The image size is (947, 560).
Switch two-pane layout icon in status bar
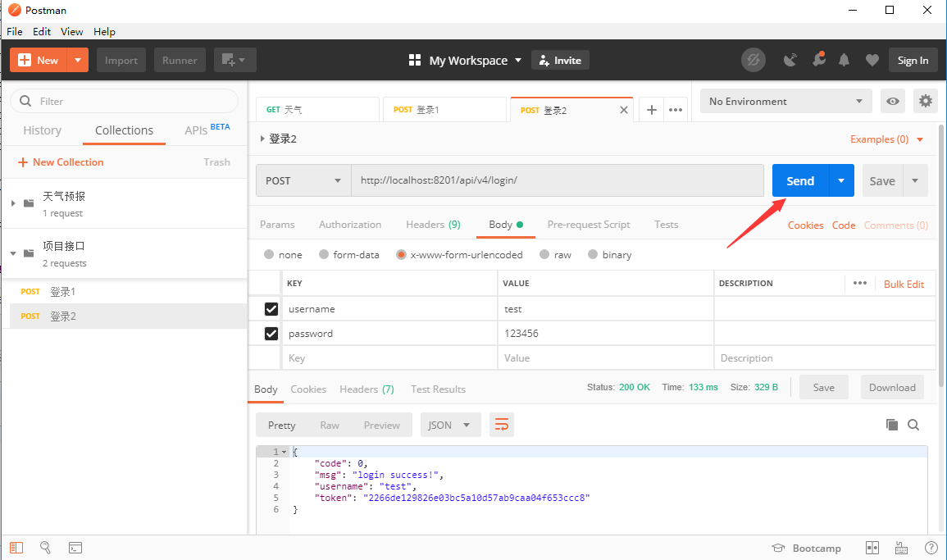coord(872,548)
